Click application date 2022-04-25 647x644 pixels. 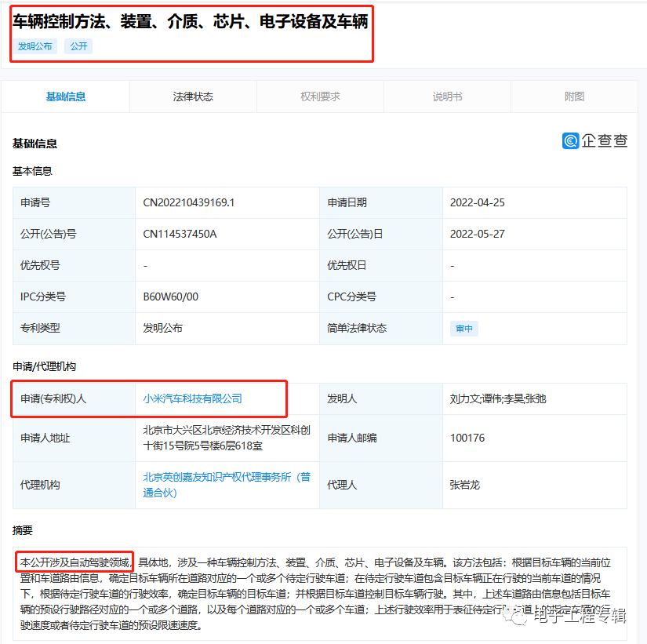click(478, 202)
